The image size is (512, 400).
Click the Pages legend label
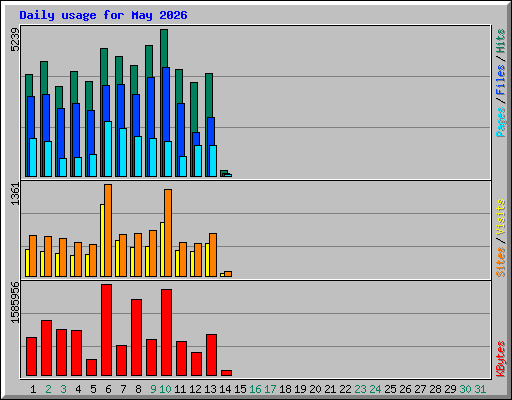click(500, 122)
